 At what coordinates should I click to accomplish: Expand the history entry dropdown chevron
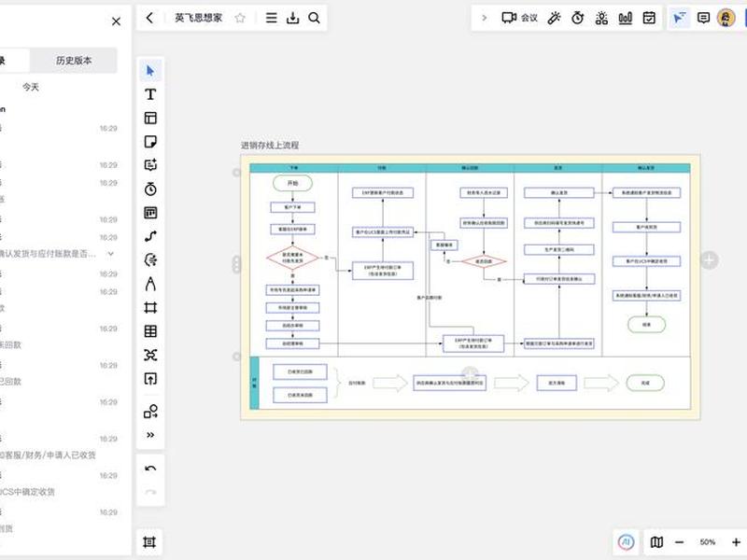coord(110,254)
